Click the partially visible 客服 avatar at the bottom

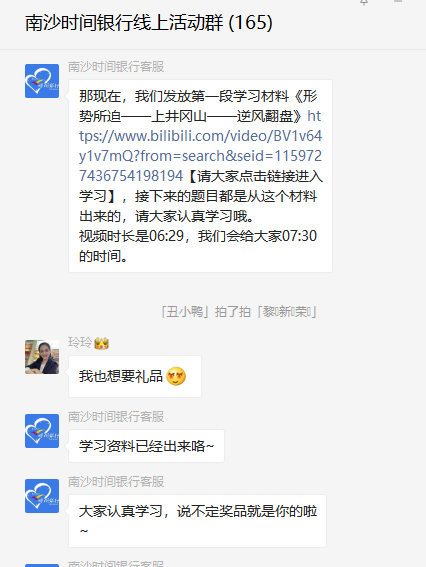(x=42, y=565)
